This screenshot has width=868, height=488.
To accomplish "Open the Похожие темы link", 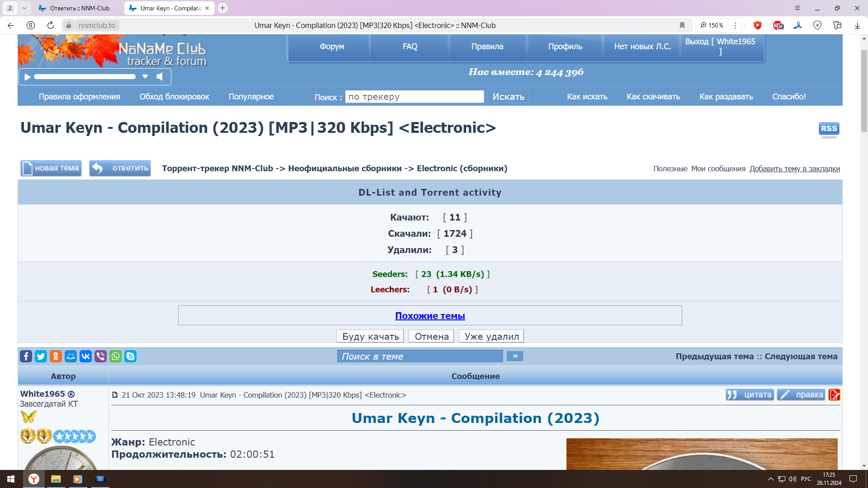I will tap(430, 316).
